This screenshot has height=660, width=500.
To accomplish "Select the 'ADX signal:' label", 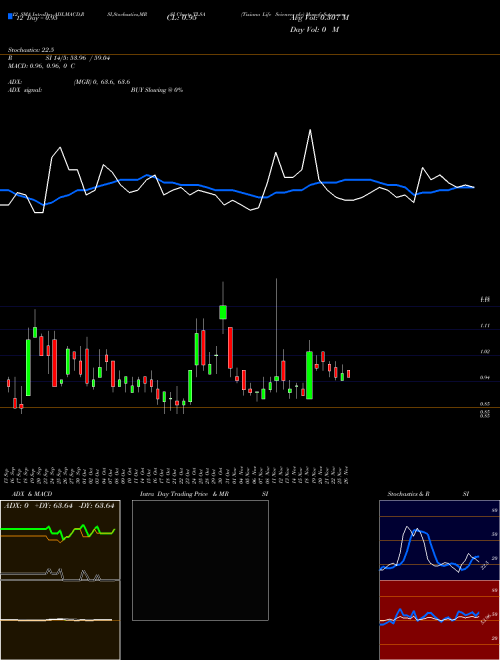I will tap(25, 90).
